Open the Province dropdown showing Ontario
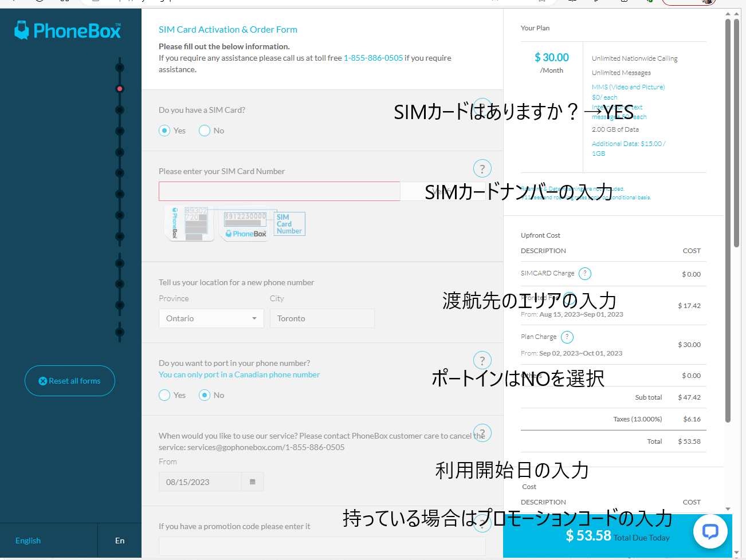 pyautogui.click(x=211, y=318)
